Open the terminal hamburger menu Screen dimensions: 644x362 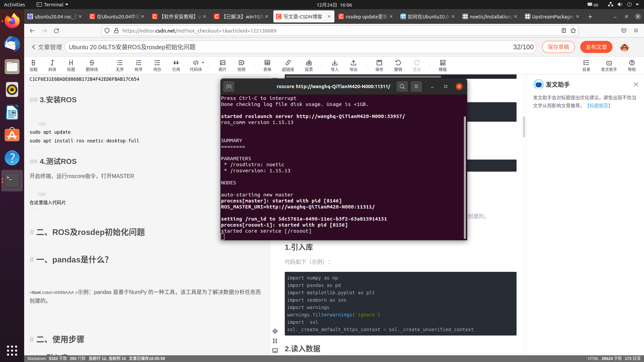tap(416, 86)
